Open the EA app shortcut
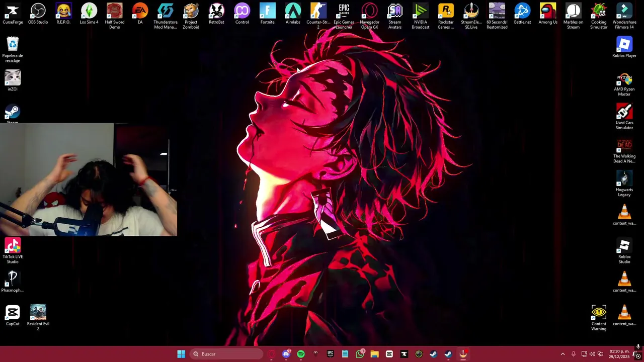The image size is (644, 362). coord(140,14)
